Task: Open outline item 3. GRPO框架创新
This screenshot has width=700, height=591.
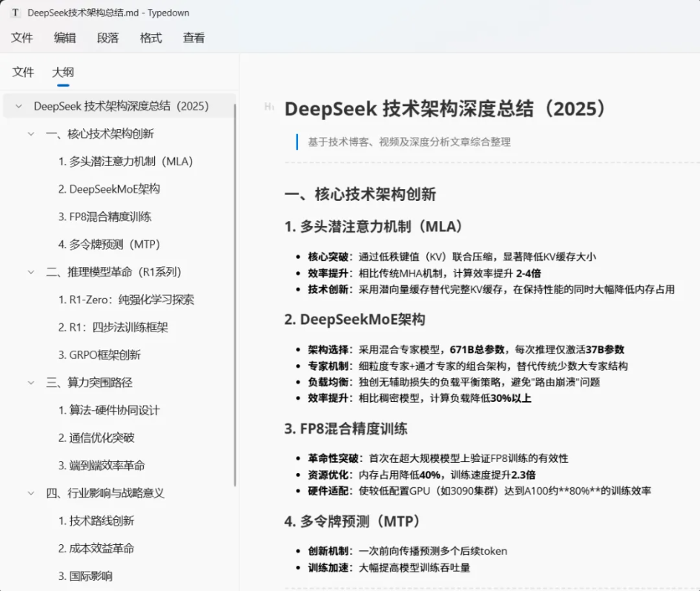Action: (x=99, y=355)
